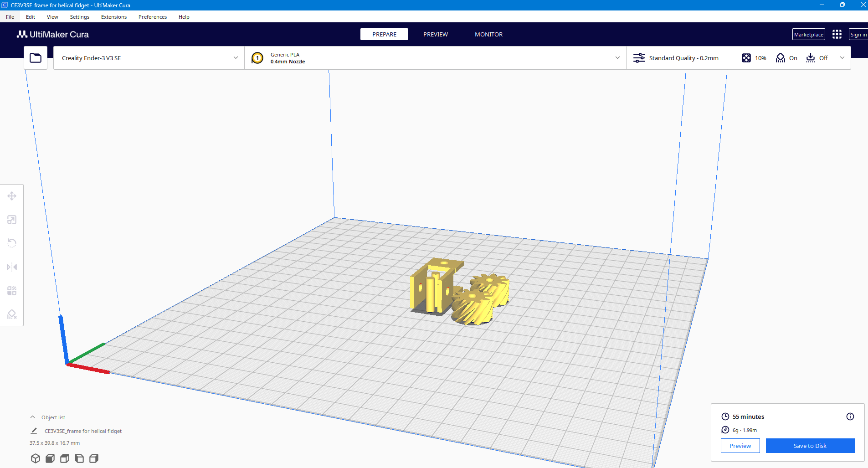Open file with the folder icon
Image resolution: width=868 pixels, height=468 pixels.
tap(36, 58)
